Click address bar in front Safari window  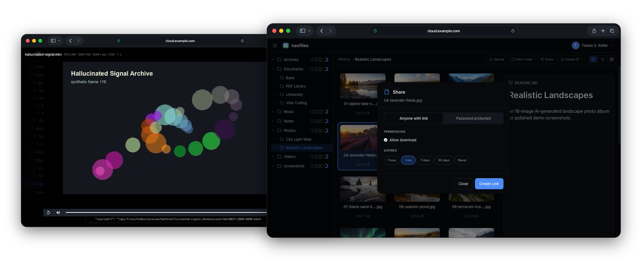[443, 31]
